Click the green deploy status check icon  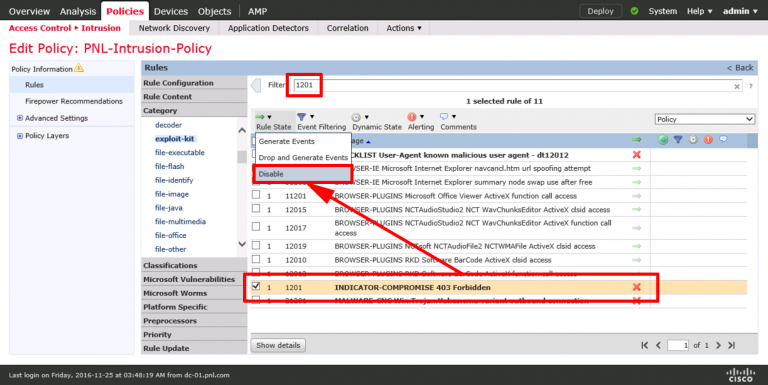pyautogui.click(x=634, y=11)
